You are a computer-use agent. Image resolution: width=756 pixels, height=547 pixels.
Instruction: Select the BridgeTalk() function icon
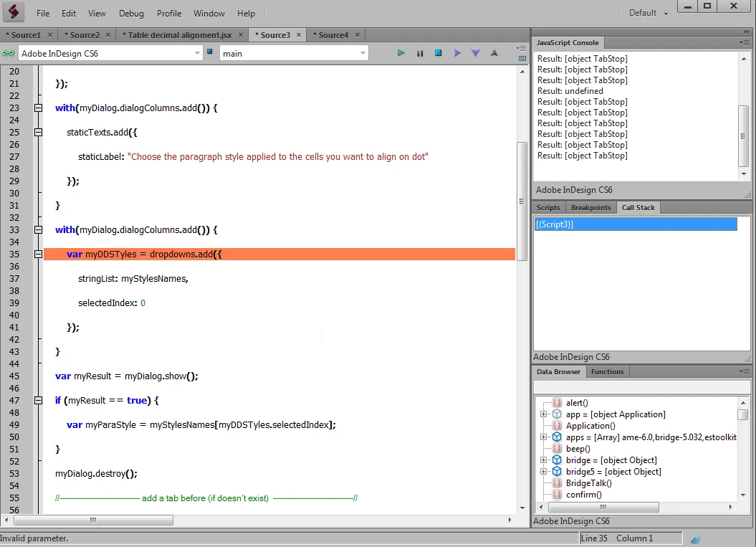(557, 483)
